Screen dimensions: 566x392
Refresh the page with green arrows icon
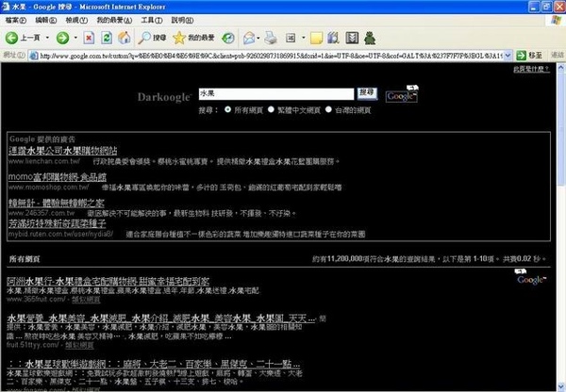coord(107,38)
